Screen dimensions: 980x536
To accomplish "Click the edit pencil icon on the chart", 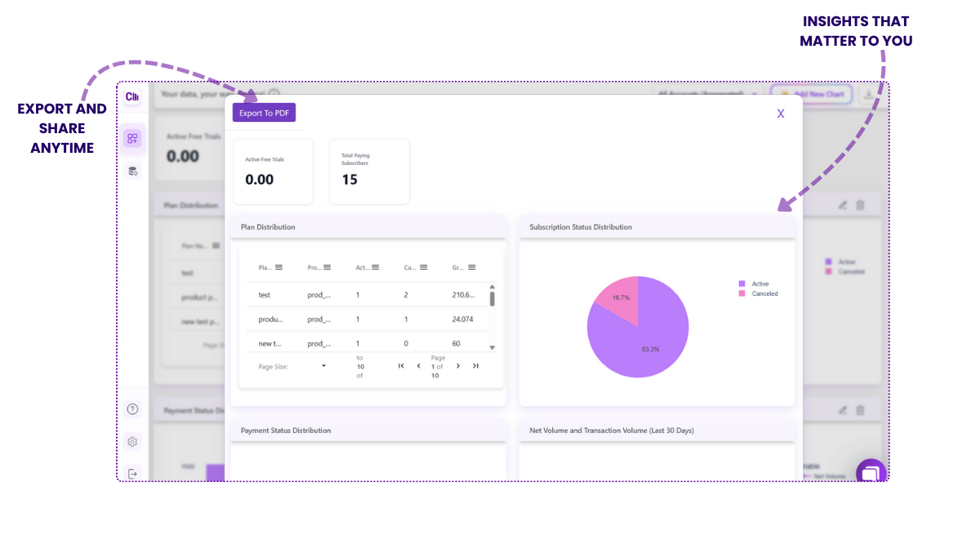I will [x=843, y=204].
